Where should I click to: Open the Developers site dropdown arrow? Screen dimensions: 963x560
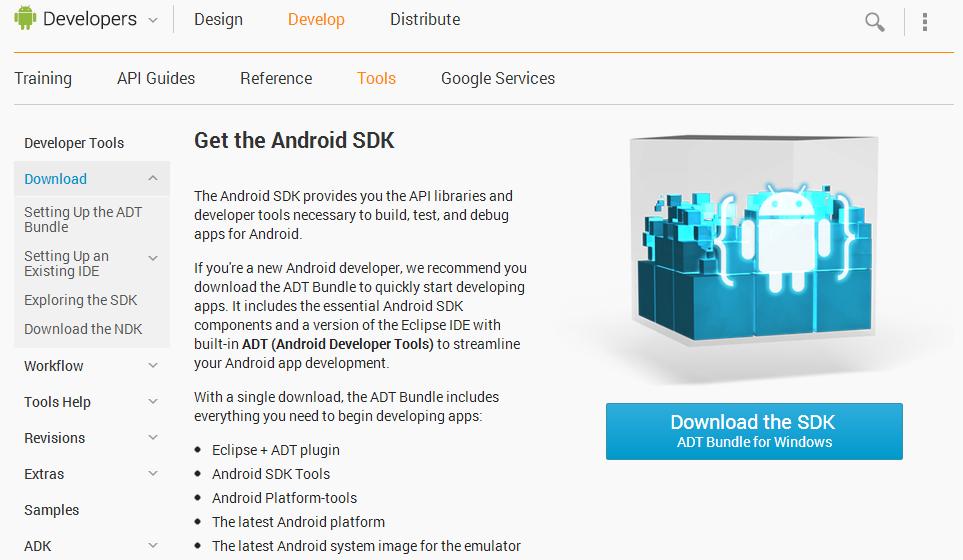coord(153,20)
